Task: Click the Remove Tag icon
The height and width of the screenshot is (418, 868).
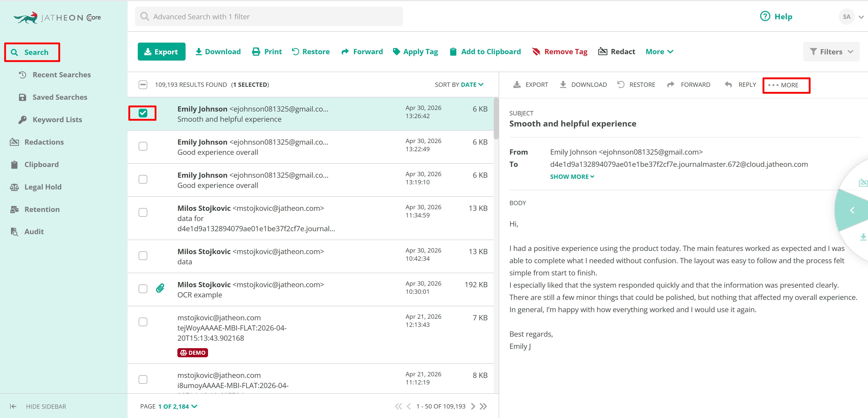Action: [536, 52]
